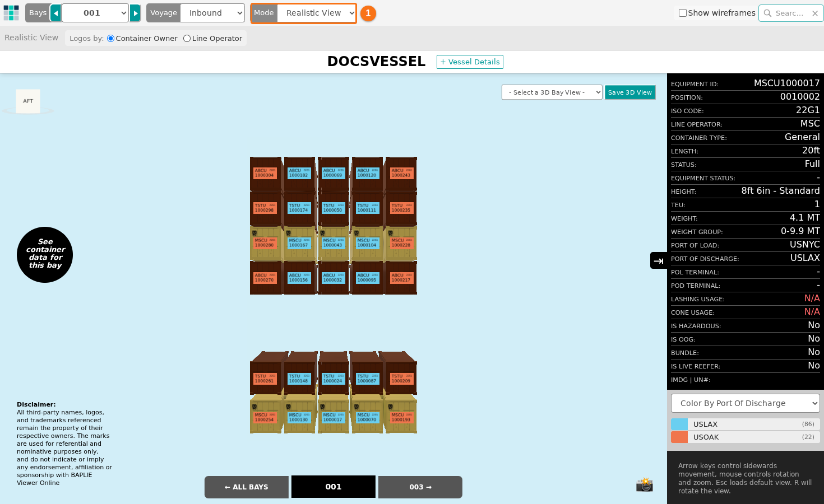Click current bay 001 button
Screen dimensions: 824x504
coord(334,487)
